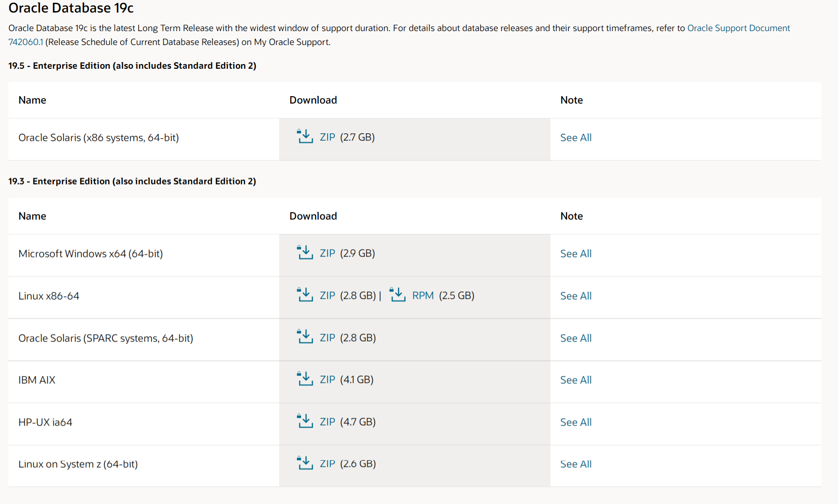The height and width of the screenshot is (504, 838).
Task: Click the Note column header in 19.5 table
Action: pyautogui.click(x=571, y=100)
